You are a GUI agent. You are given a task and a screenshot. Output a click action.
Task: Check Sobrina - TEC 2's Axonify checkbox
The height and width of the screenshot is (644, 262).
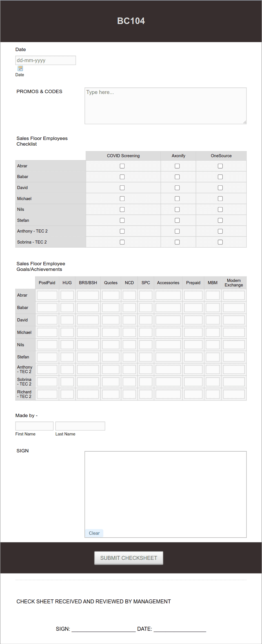pos(177,242)
